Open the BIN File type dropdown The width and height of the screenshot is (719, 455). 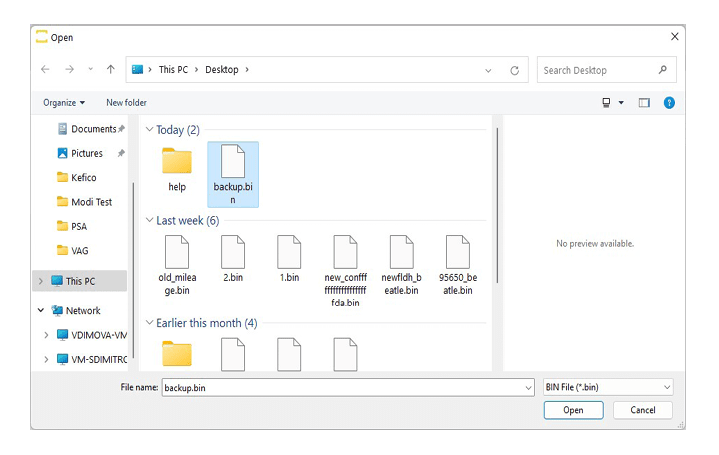(x=607, y=387)
